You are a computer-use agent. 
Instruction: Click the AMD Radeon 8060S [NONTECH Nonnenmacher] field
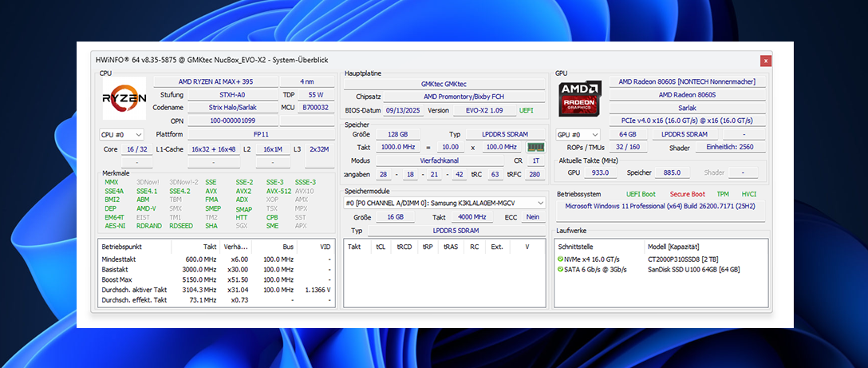[686, 81]
